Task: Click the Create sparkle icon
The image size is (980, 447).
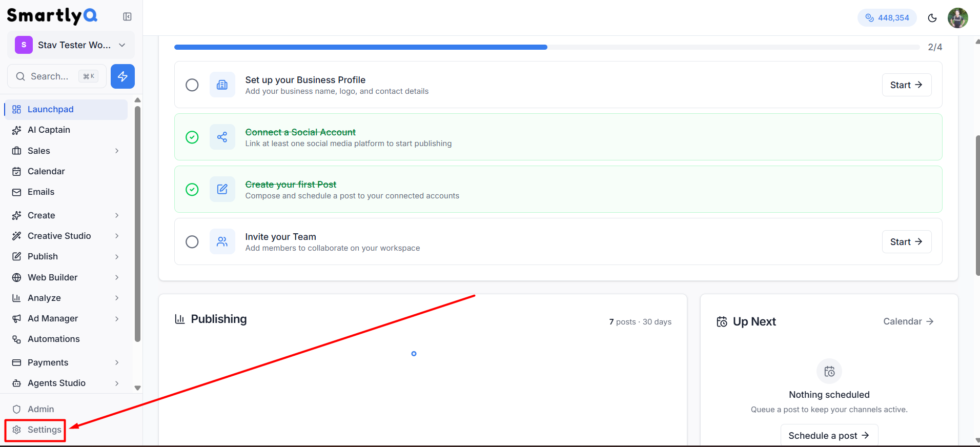Action: click(17, 215)
